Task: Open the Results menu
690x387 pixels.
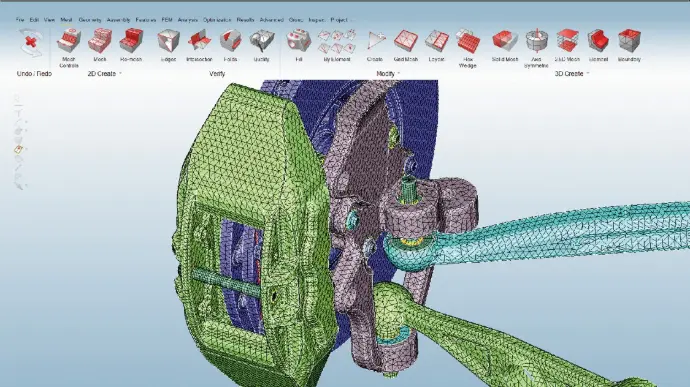Action: (x=245, y=20)
